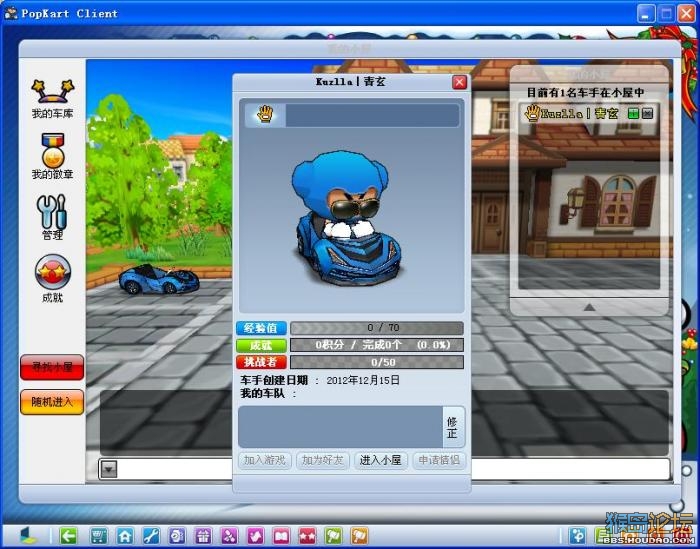Click the green flag icon in toolbar
The image size is (700, 549).
point(334,535)
